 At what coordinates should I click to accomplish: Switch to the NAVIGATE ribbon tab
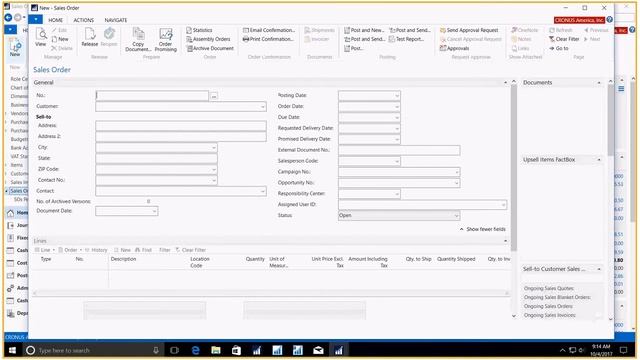pyautogui.click(x=116, y=20)
